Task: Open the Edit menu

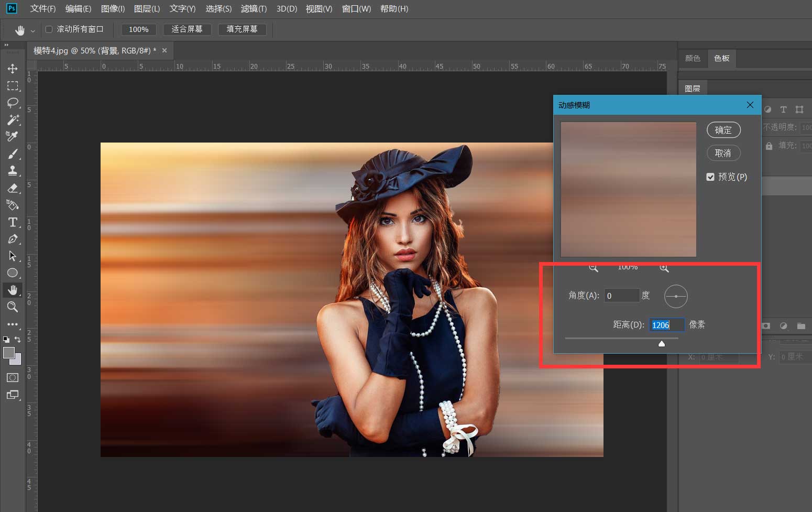Action: coord(78,9)
